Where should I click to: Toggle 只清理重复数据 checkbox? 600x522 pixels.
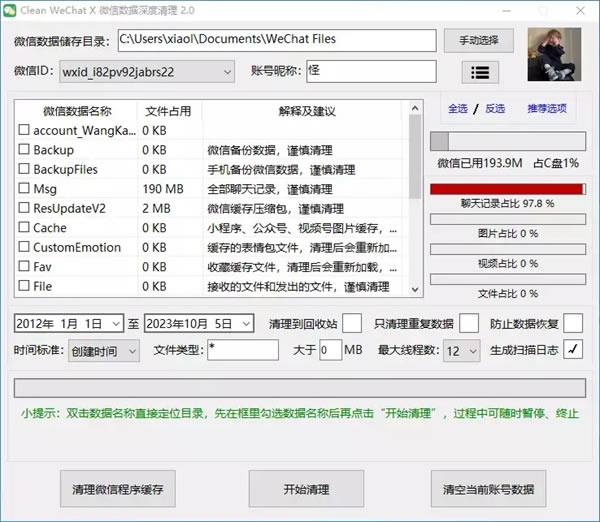pyautogui.click(x=469, y=323)
